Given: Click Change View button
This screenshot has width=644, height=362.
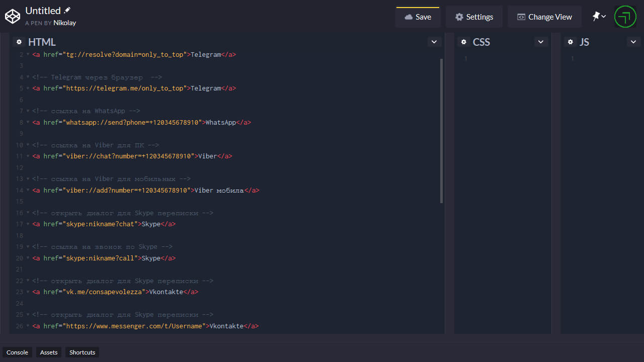Looking at the screenshot, I should pyautogui.click(x=544, y=17).
